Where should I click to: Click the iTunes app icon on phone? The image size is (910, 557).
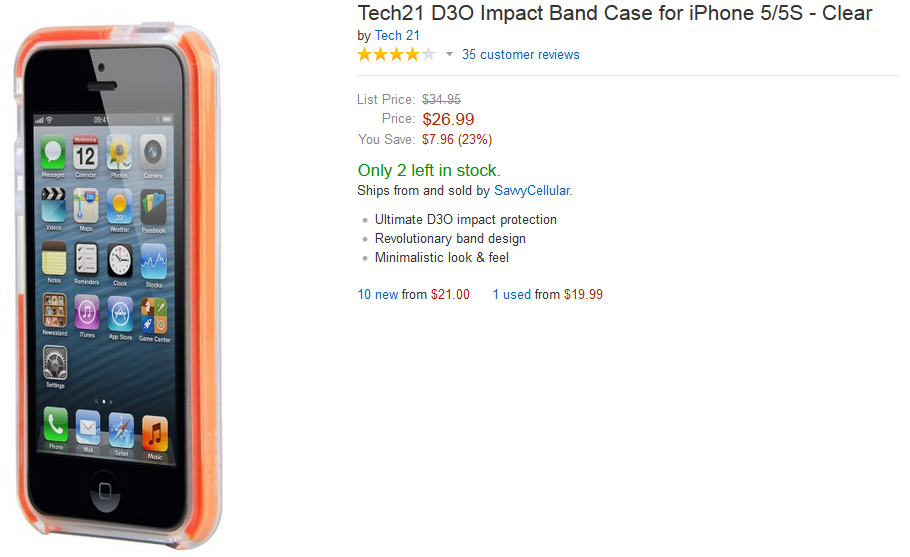87,314
